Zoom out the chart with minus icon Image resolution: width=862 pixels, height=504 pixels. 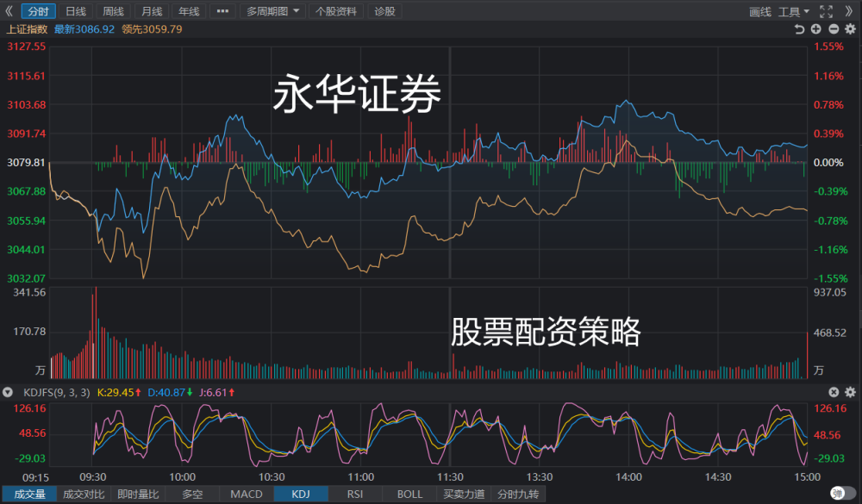(x=834, y=29)
